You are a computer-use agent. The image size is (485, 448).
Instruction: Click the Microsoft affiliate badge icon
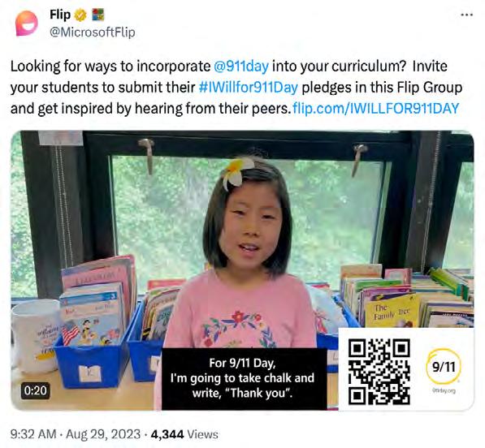point(98,15)
